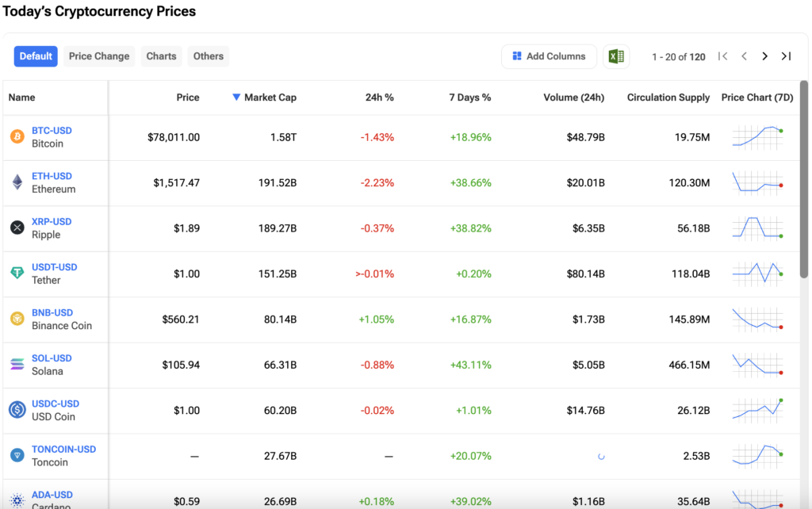Open the BTC-USD link

click(x=52, y=131)
